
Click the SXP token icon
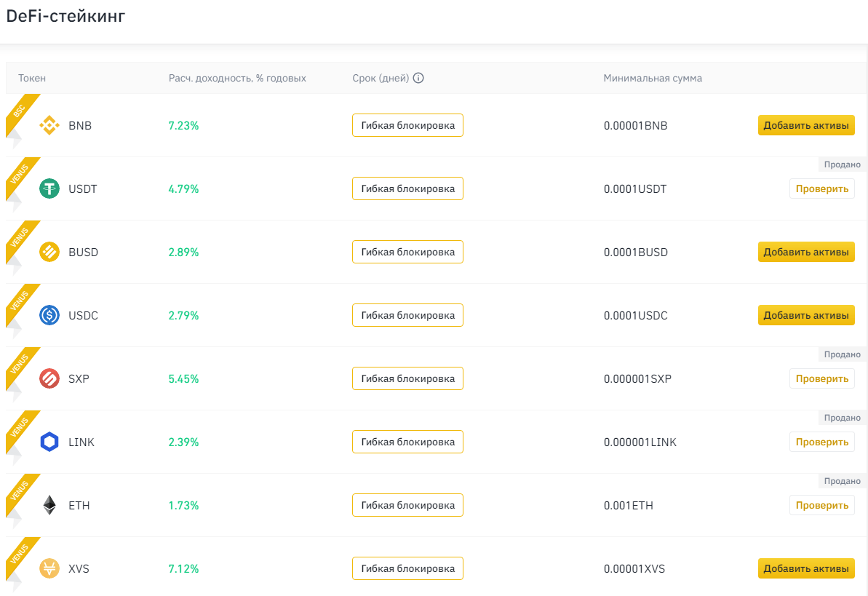[x=49, y=378]
